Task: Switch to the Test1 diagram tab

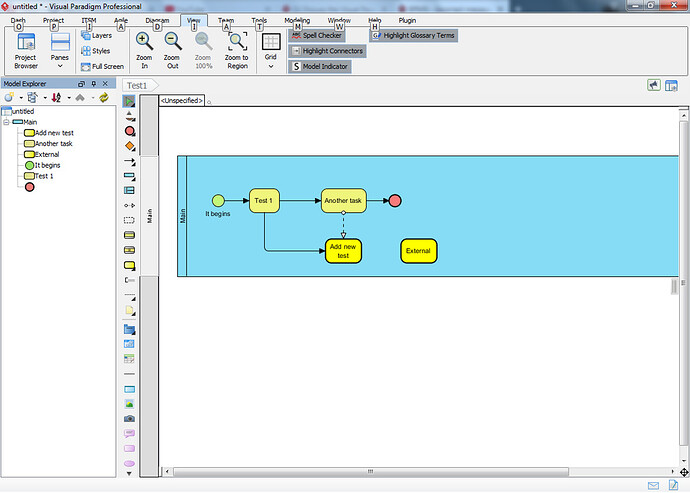Action: [137, 86]
